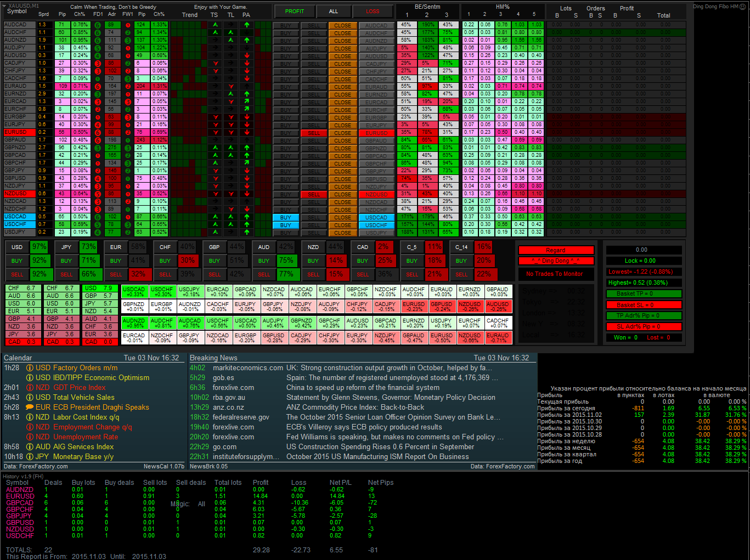The image size is (750, 560).
Task: Open US Construction Spending Rises news headline
Action: pos(380,447)
